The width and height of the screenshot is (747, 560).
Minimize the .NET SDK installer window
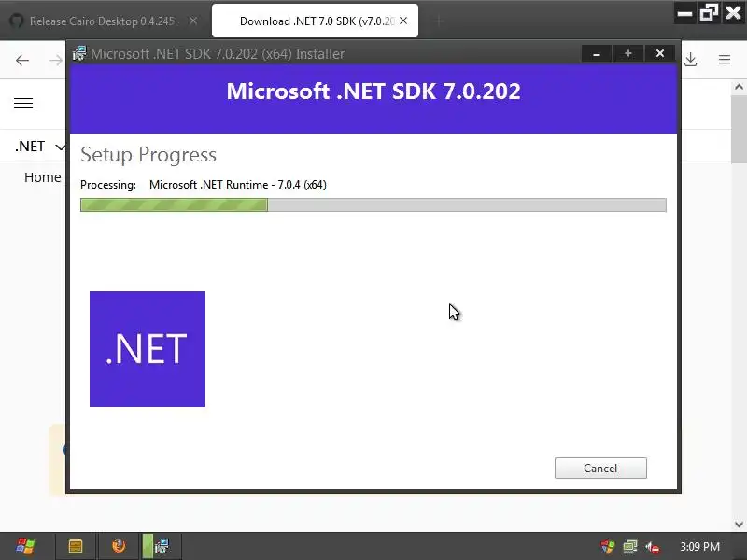point(597,53)
